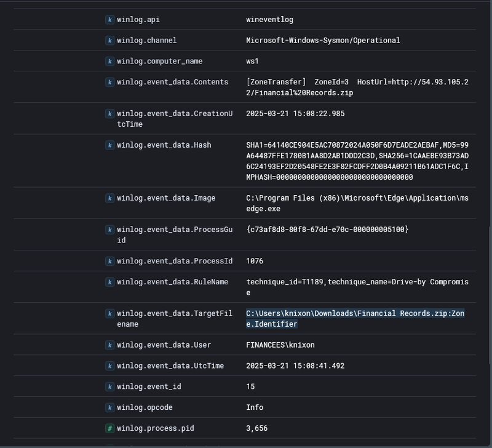Select the keyword icon beside winlog.event_data.Hash
This screenshot has height=448, width=492.
[109, 145]
